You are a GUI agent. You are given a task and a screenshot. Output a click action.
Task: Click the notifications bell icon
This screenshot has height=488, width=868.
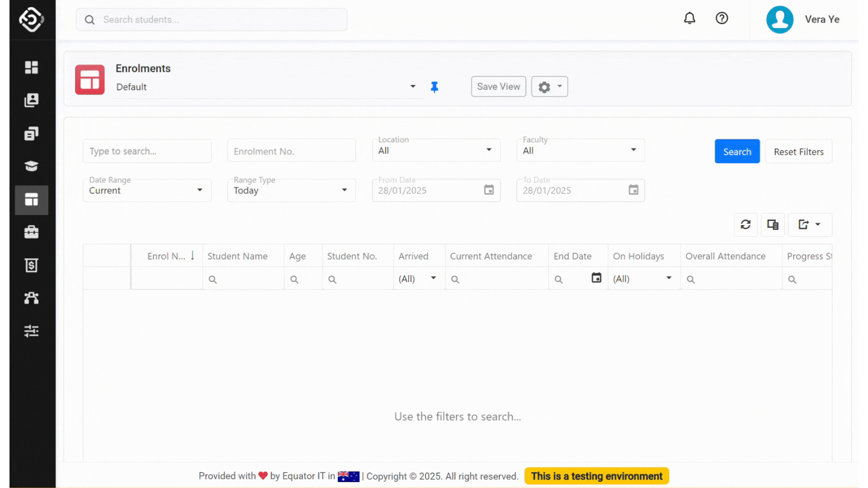(x=689, y=19)
